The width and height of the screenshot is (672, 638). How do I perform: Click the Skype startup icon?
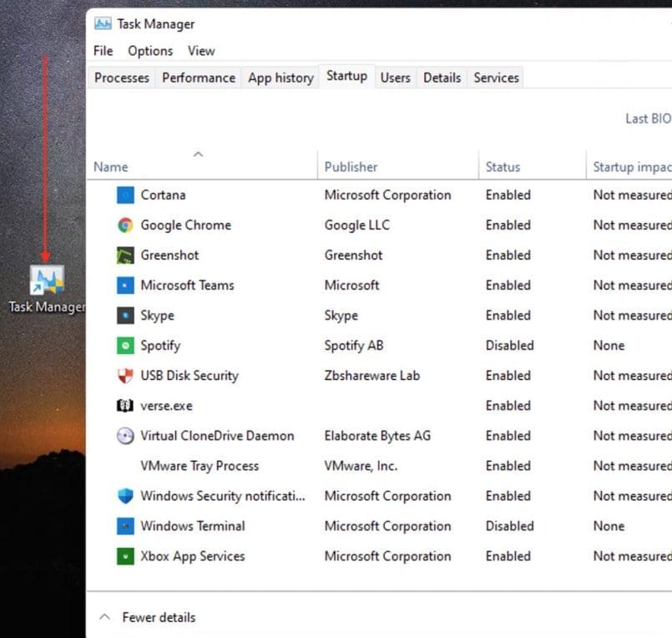125,316
